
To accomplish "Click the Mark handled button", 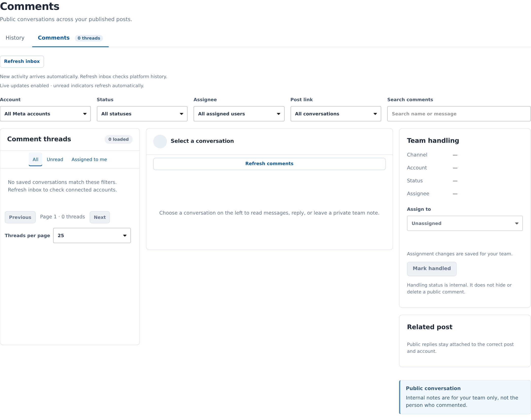I will pos(432,269).
